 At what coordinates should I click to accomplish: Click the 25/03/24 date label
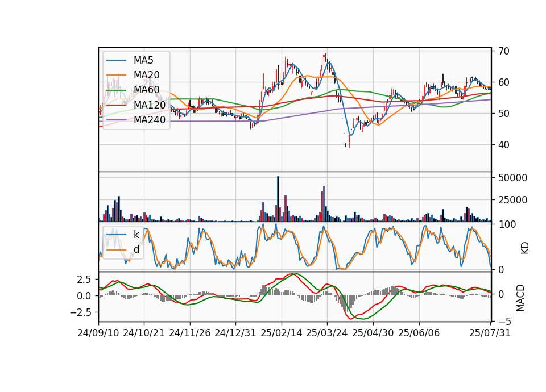pos(327,333)
